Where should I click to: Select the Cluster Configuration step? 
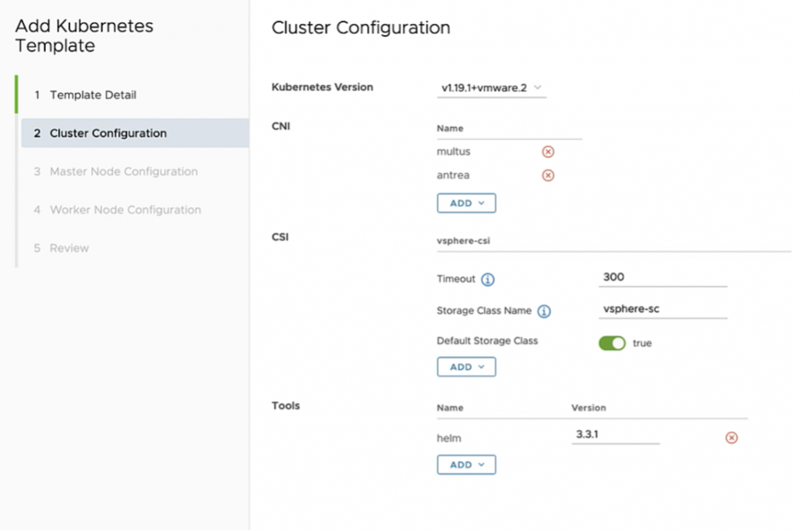coord(108,133)
